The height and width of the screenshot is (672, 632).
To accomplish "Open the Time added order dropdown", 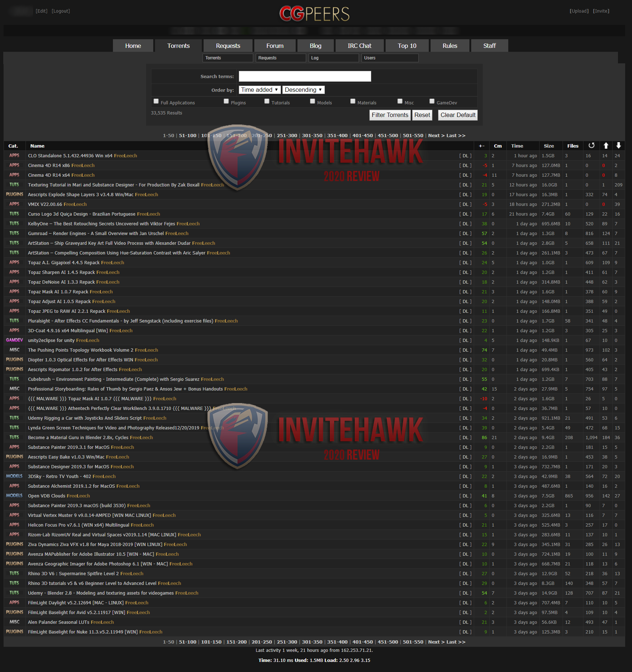I will click(x=260, y=90).
